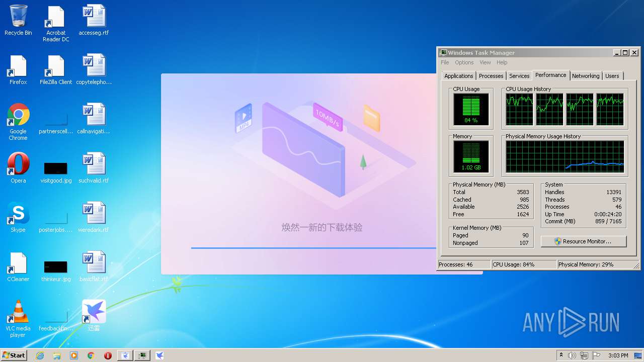Viewport: 644px width, 362px height.
Task: Open View menu in Task Manager
Action: coord(485,62)
